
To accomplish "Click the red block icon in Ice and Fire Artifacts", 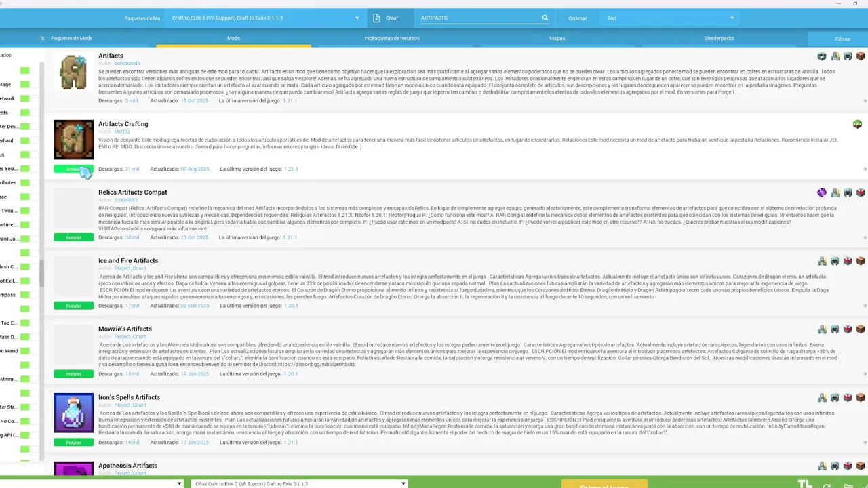I will coord(848,261).
